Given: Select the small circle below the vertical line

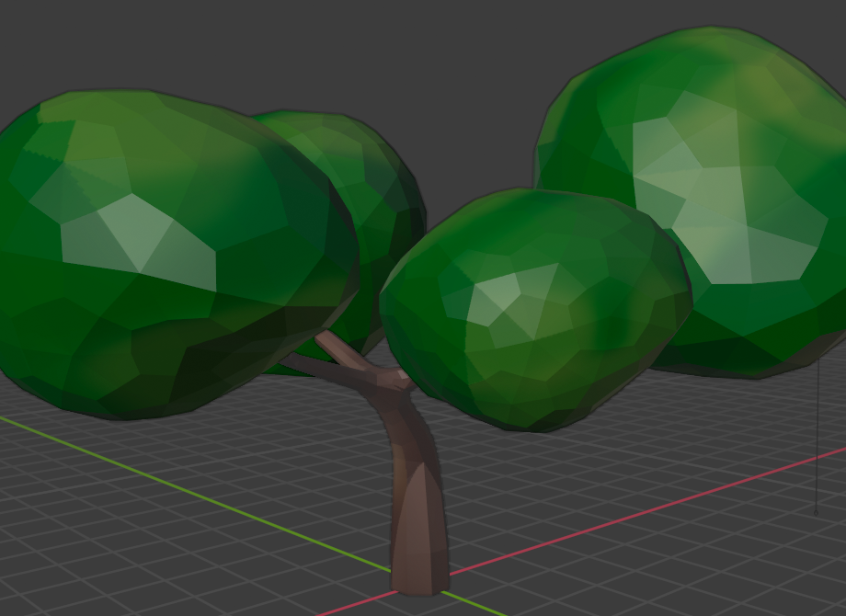Looking at the screenshot, I should [x=816, y=511].
